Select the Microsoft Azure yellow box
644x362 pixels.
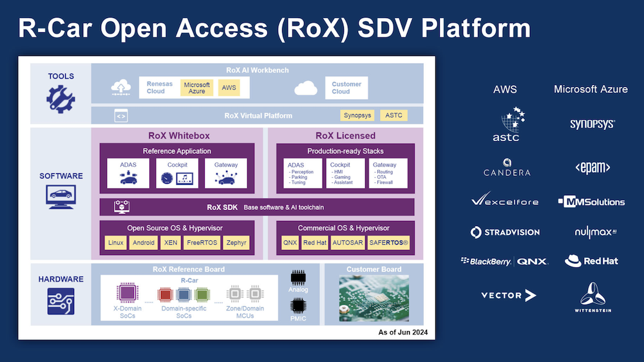196,88
